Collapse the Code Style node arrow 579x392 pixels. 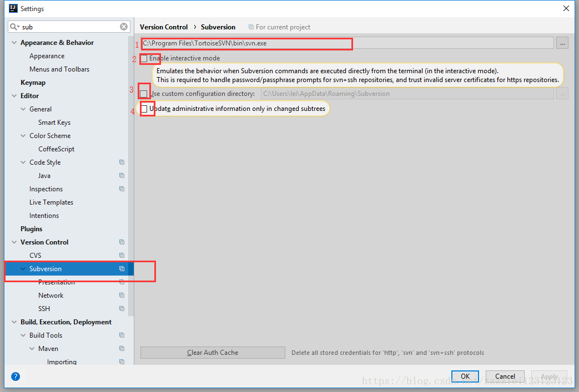23,162
